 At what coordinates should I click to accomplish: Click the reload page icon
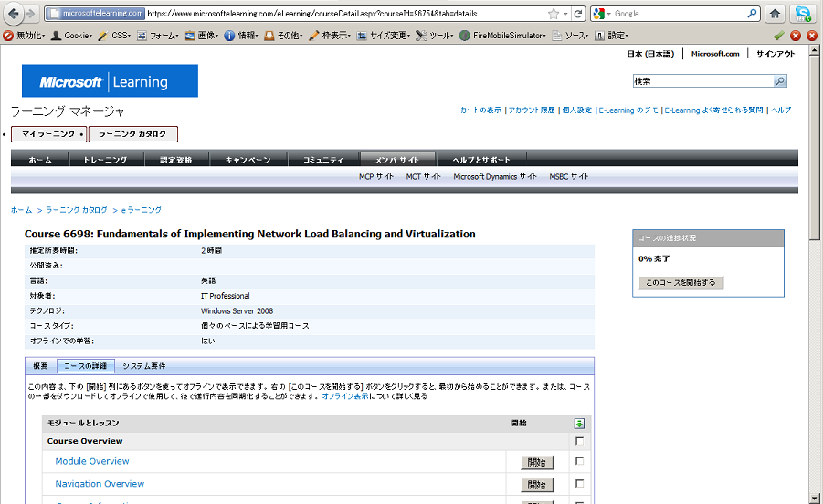pos(578,14)
